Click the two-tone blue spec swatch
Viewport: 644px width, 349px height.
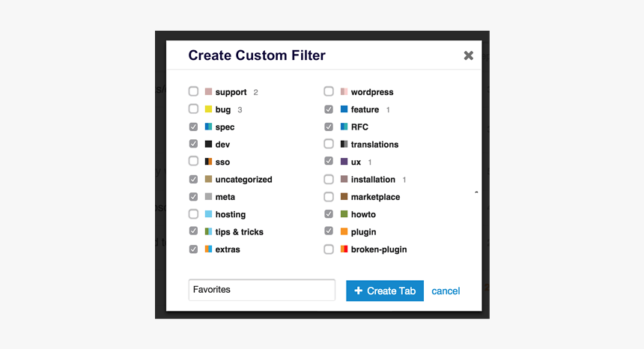click(209, 127)
